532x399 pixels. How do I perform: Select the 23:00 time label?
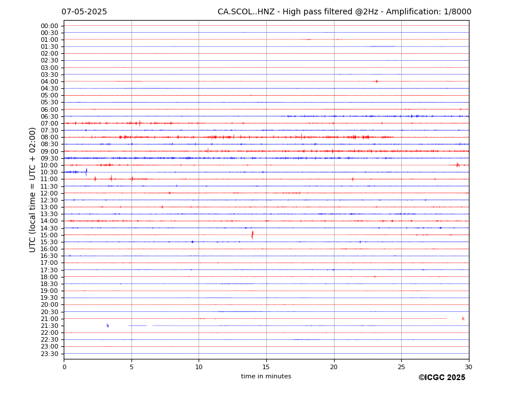click(49, 347)
